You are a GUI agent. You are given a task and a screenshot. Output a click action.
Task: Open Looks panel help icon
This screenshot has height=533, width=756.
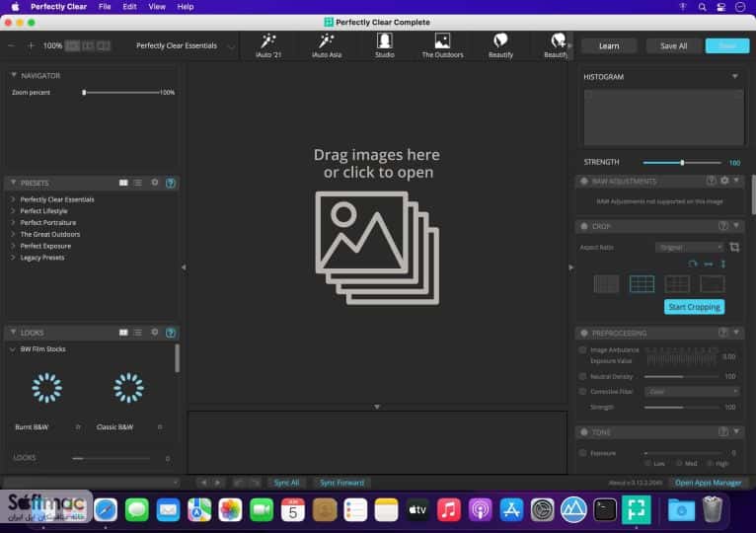(x=171, y=333)
